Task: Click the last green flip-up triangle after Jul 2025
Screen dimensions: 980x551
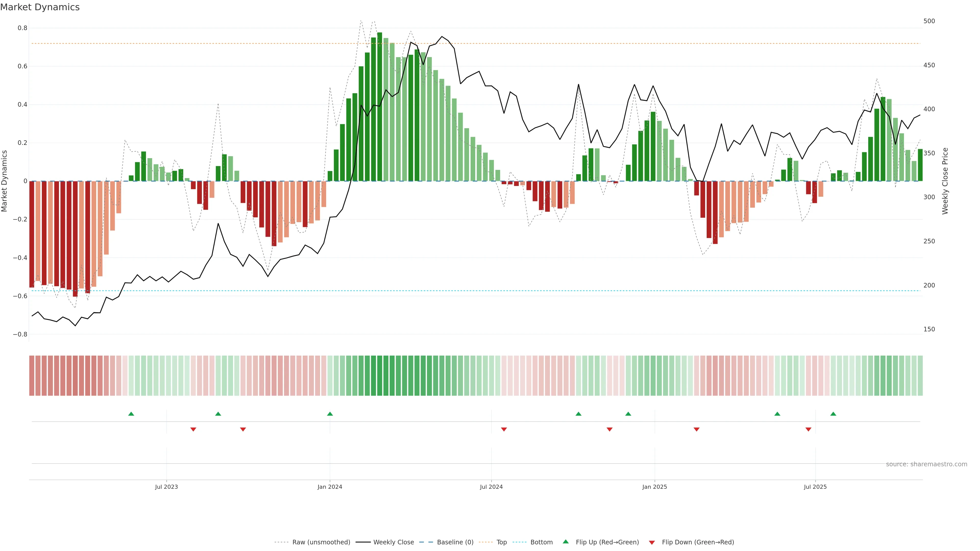Action: pyautogui.click(x=833, y=414)
